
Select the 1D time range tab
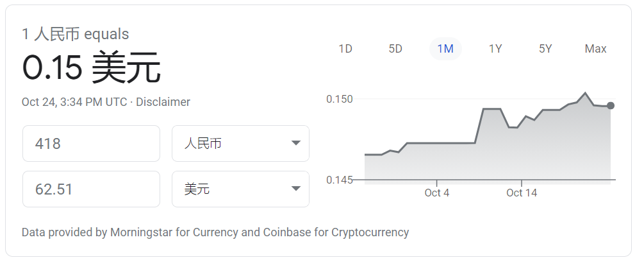(x=345, y=49)
